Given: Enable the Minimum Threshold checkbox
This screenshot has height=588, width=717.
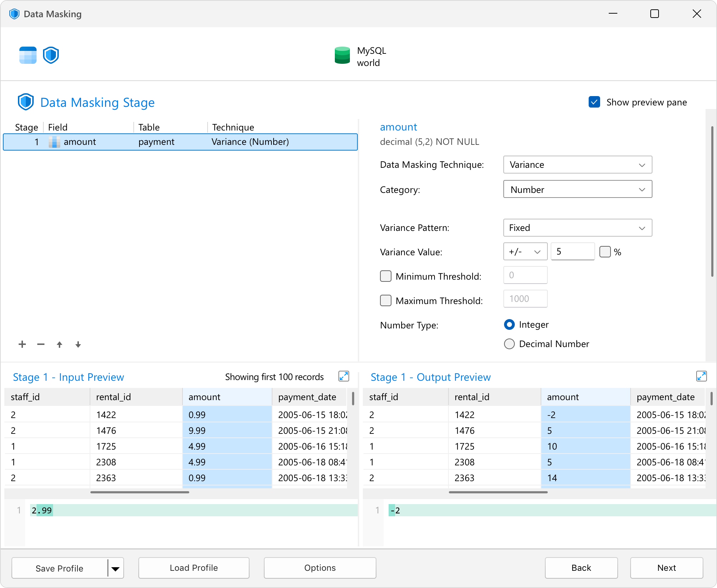Looking at the screenshot, I should point(386,276).
